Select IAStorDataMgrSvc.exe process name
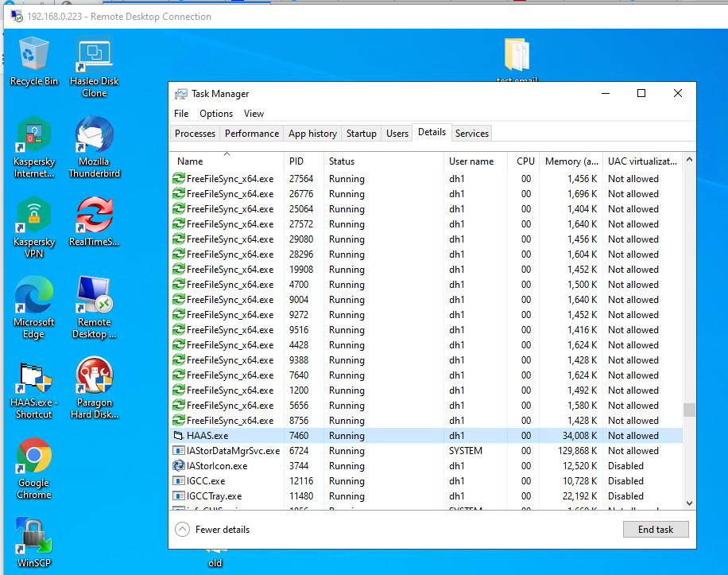The height and width of the screenshot is (575, 728). (x=234, y=450)
